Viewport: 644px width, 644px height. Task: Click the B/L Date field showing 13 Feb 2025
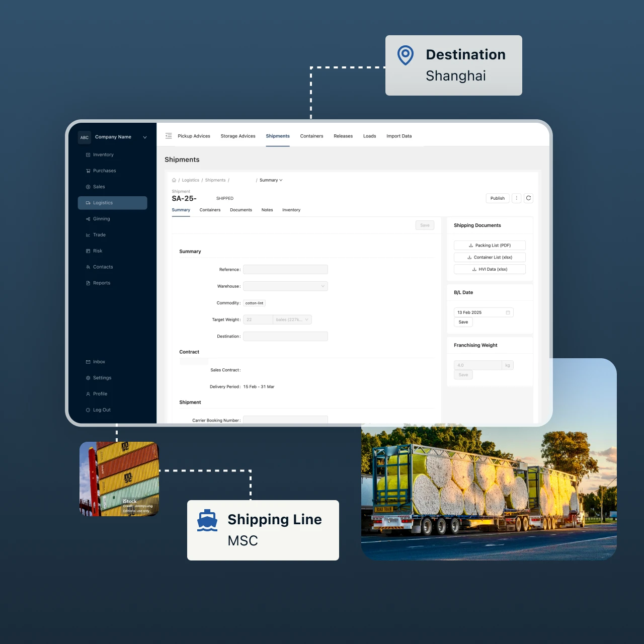click(484, 312)
